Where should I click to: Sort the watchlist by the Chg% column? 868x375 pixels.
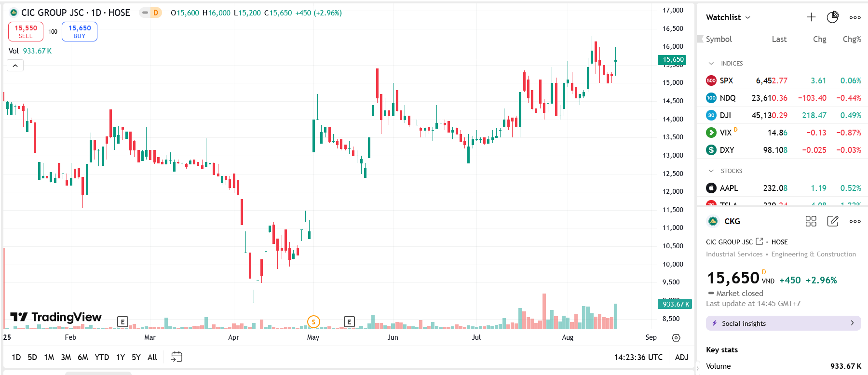point(852,39)
